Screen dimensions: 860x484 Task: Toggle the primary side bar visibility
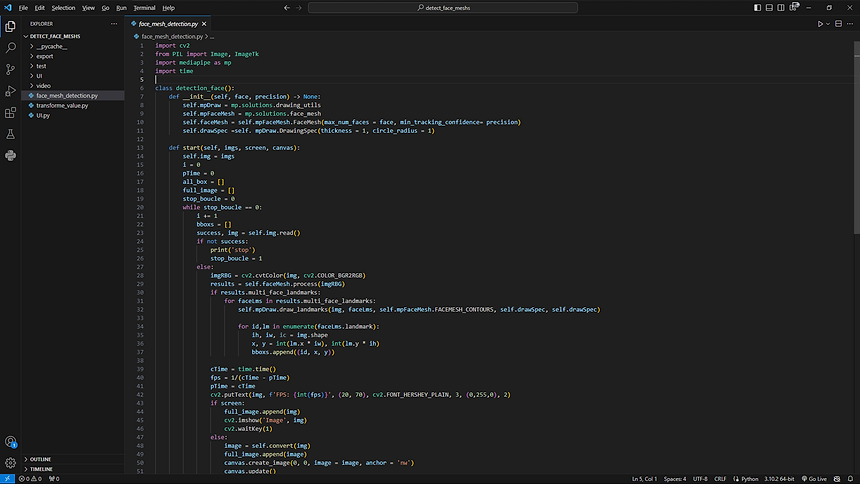(x=757, y=8)
